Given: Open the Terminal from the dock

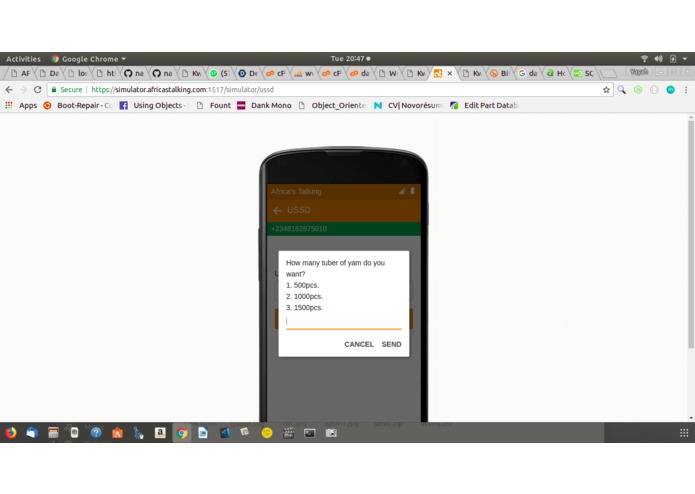Looking at the screenshot, I should (309, 433).
